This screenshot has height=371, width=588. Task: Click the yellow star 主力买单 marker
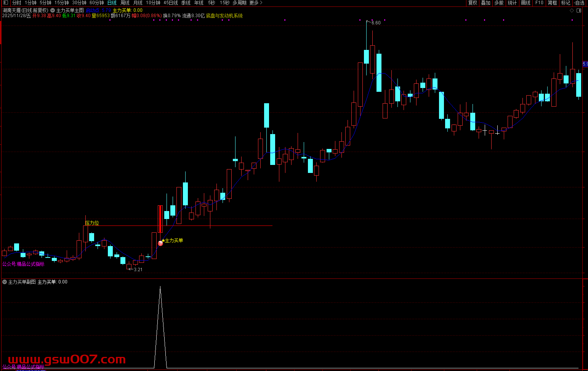[163, 240]
